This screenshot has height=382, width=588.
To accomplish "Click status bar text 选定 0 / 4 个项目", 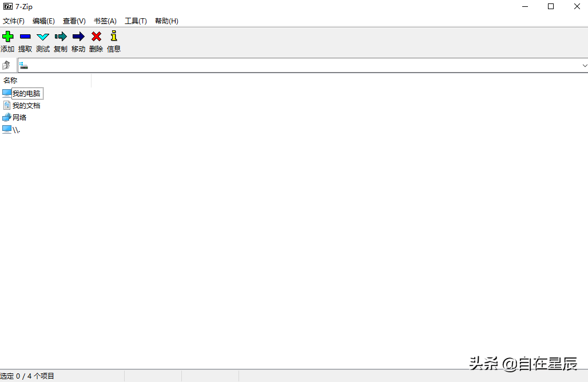I will (x=27, y=376).
